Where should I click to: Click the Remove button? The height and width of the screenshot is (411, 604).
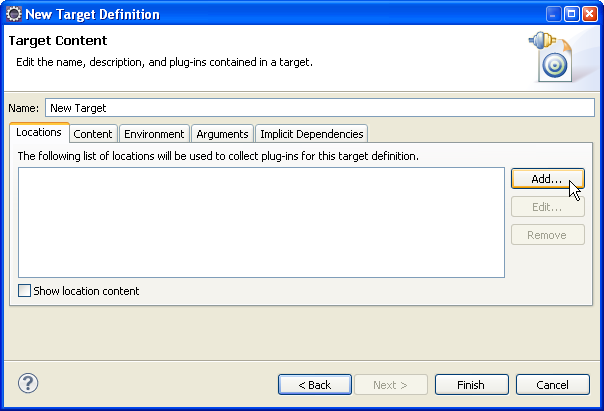pos(548,235)
